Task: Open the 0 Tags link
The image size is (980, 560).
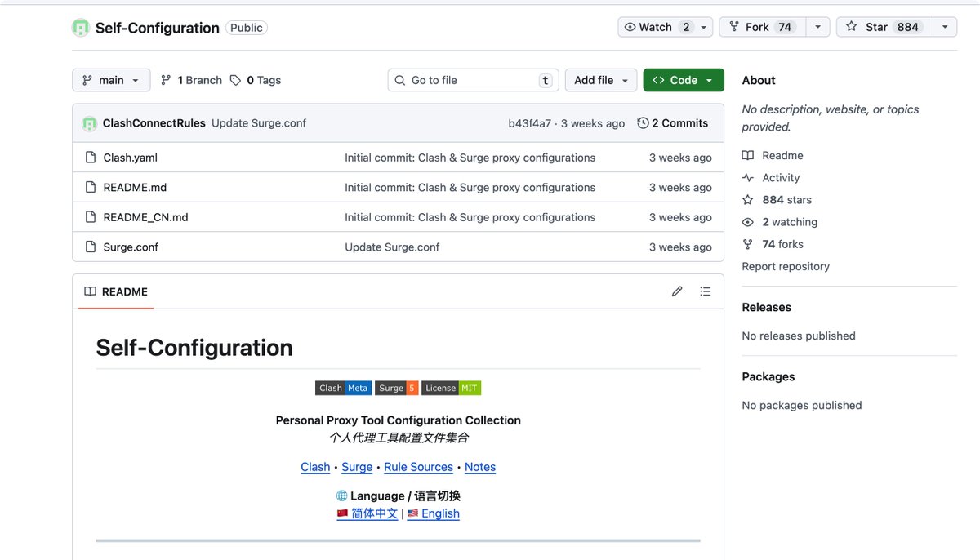Action: tap(256, 80)
